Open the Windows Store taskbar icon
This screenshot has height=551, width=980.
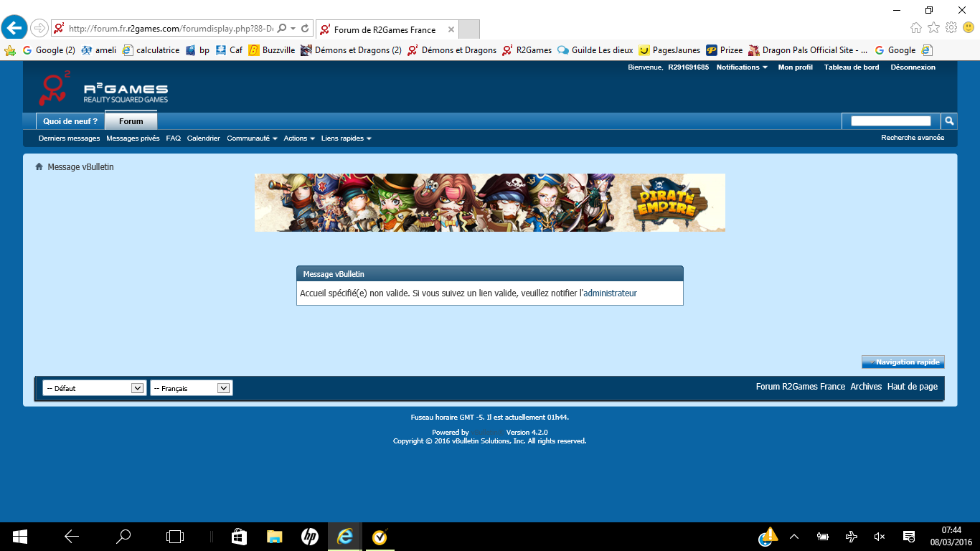(x=239, y=536)
